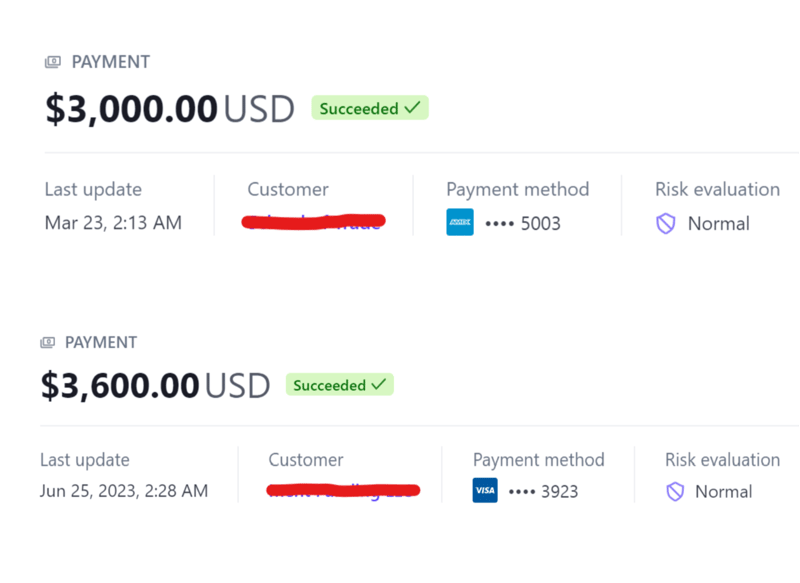The width and height of the screenshot is (800, 583).
Task: Click the card number ending 5003
Action: click(x=522, y=224)
